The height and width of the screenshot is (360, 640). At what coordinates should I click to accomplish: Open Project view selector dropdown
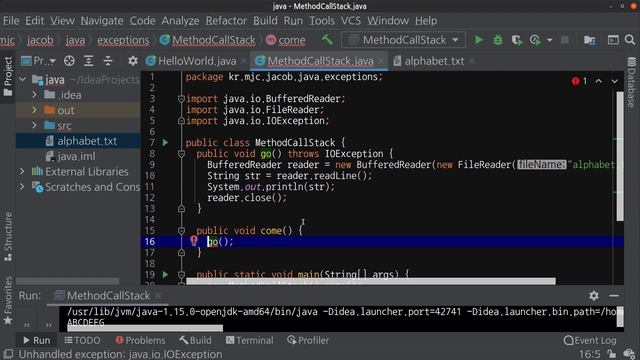tap(38, 61)
